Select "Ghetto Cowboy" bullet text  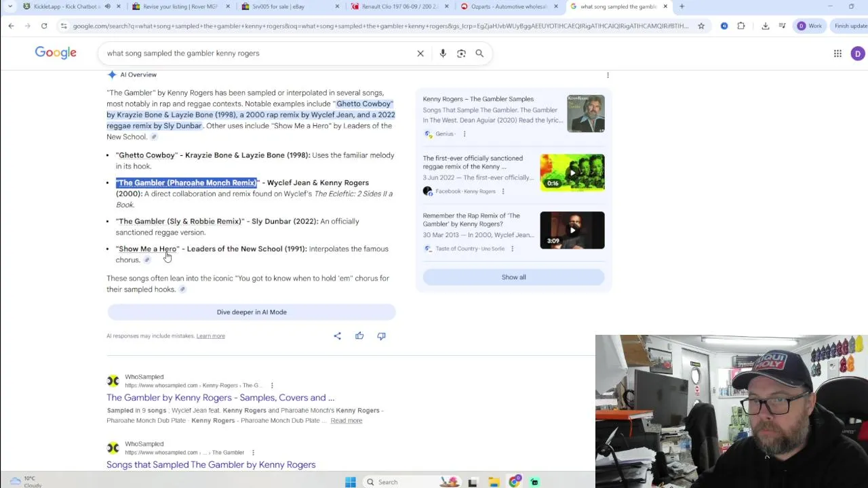146,155
